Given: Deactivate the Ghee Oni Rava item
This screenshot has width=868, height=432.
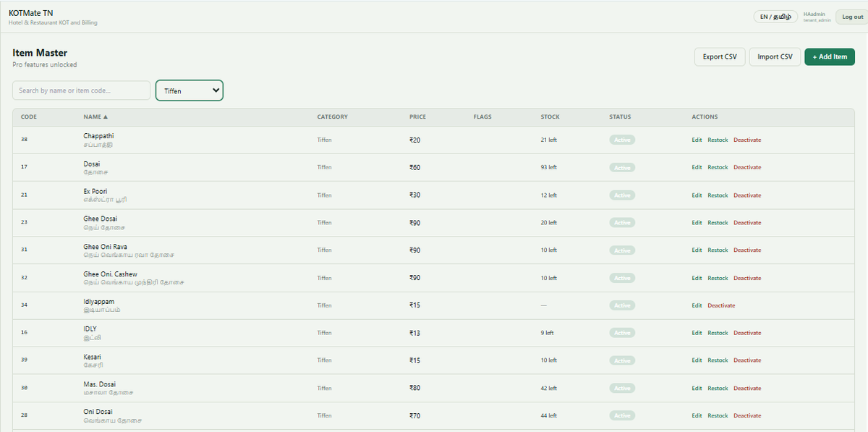Looking at the screenshot, I should (x=747, y=250).
